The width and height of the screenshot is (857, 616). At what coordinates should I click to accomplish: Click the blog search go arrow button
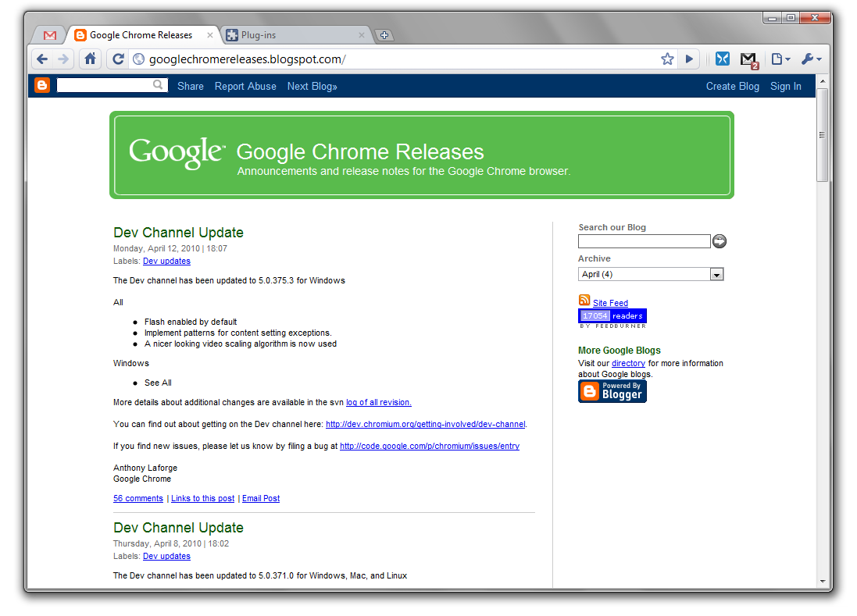click(720, 241)
